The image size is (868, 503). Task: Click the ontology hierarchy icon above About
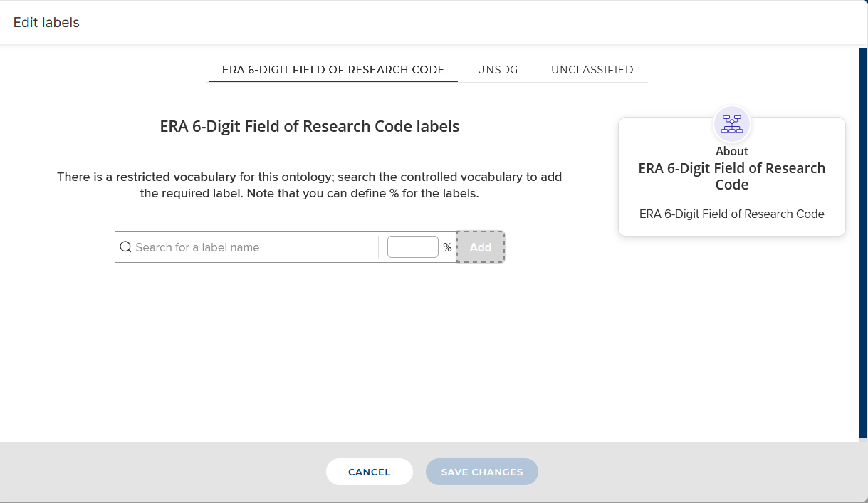[x=732, y=124]
